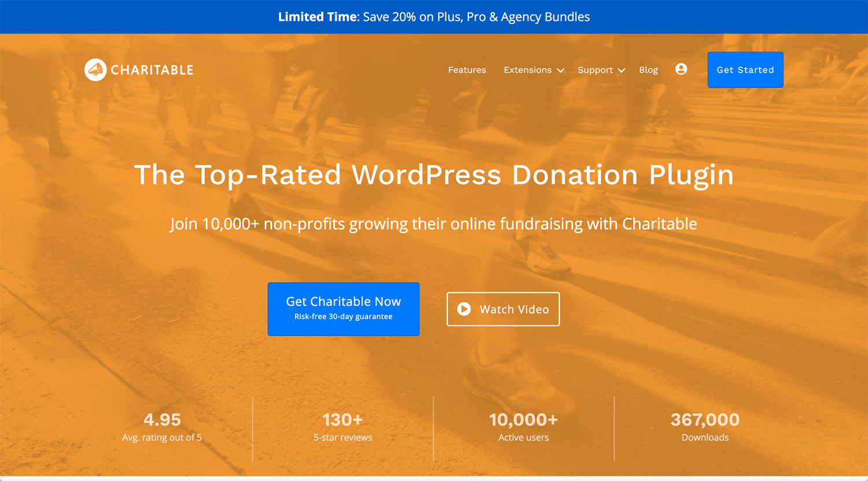The image size is (868, 481).
Task: Click the Risk-free 30-day guarantee text
Action: coord(344,317)
